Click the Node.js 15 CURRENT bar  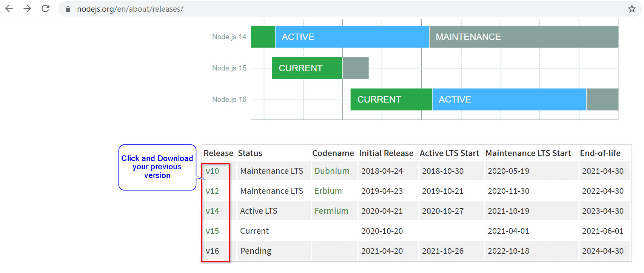click(307, 68)
